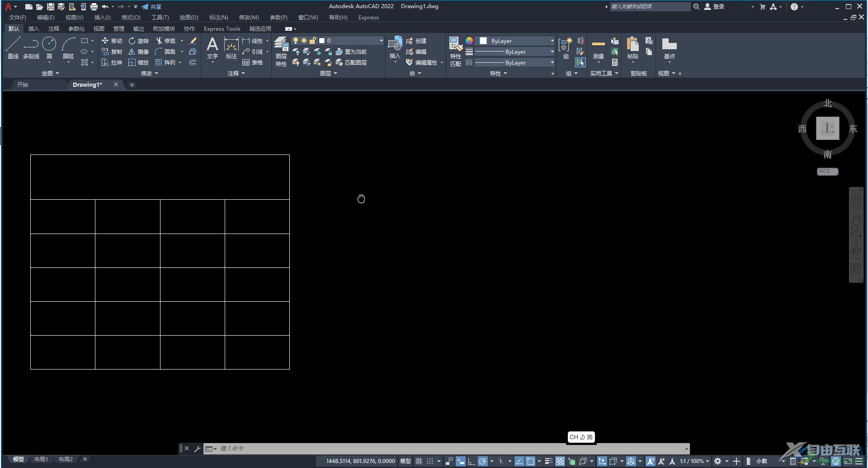This screenshot has height=468, width=868.
Task: Toggle dynamic input in status bar
Action: coord(460,461)
